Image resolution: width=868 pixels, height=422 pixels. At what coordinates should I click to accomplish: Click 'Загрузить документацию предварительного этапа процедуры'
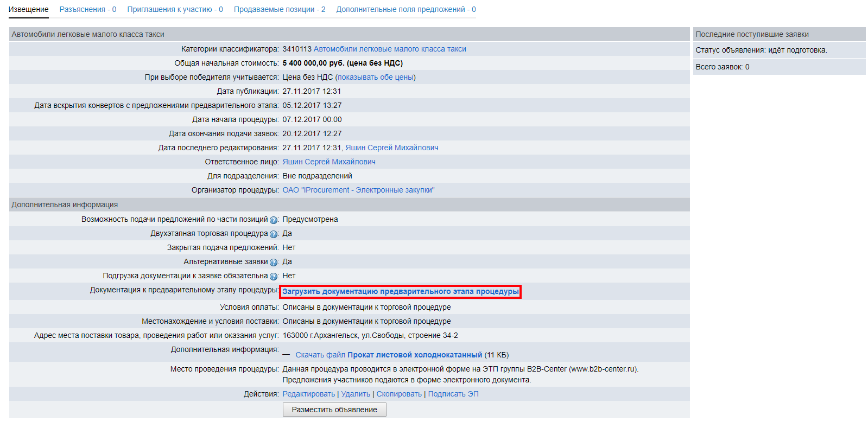(x=401, y=291)
